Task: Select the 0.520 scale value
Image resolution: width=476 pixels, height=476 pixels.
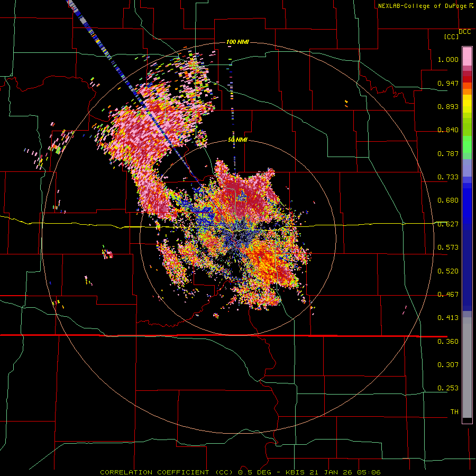Action: tap(448, 271)
